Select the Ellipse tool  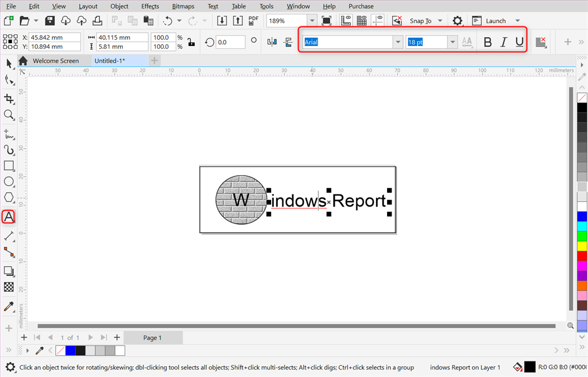point(9,181)
